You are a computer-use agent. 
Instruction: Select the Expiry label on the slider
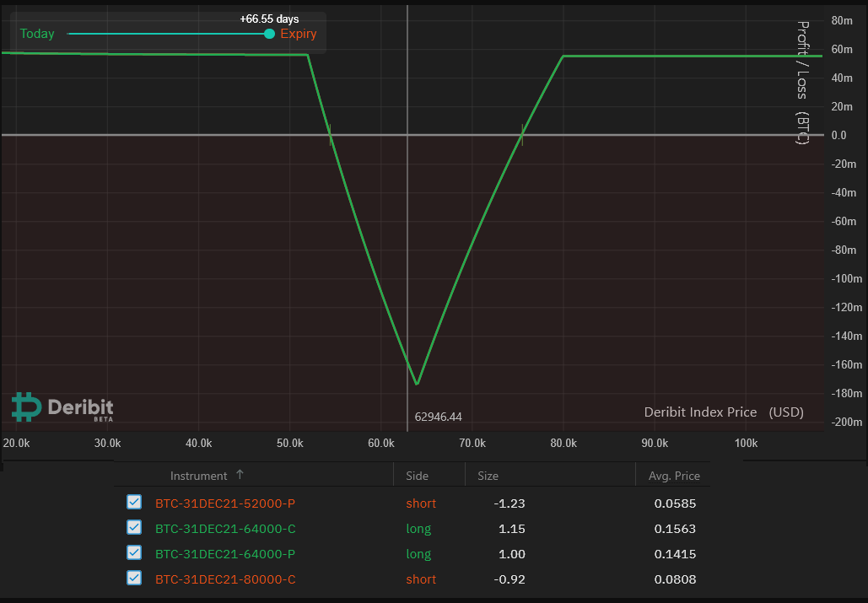point(299,34)
